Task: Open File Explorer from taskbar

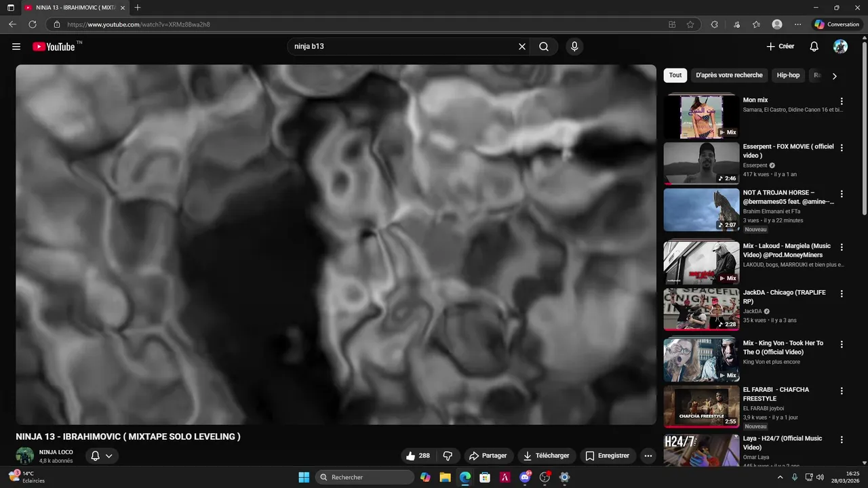Action: click(x=445, y=477)
